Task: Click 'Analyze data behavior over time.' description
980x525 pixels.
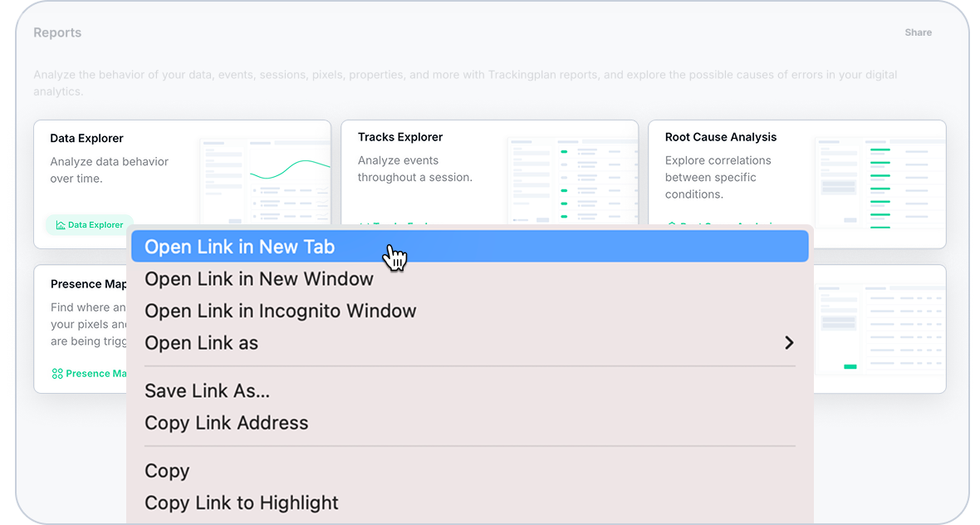Action: point(110,170)
